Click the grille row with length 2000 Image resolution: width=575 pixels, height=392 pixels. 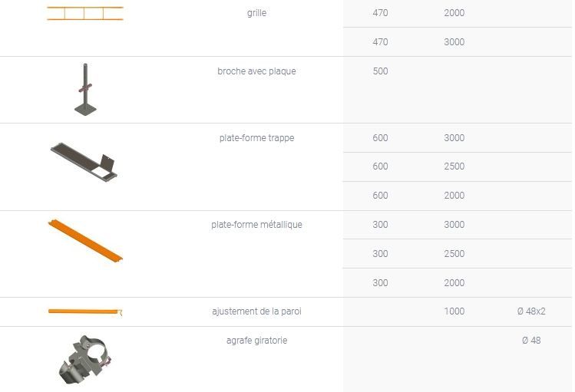pos(454,13)
